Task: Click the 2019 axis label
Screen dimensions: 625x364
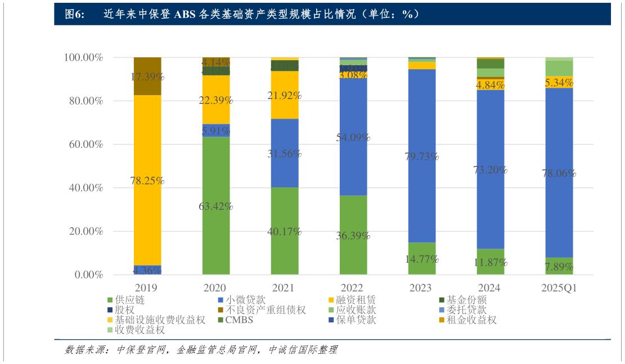Action: pos(147,287)
